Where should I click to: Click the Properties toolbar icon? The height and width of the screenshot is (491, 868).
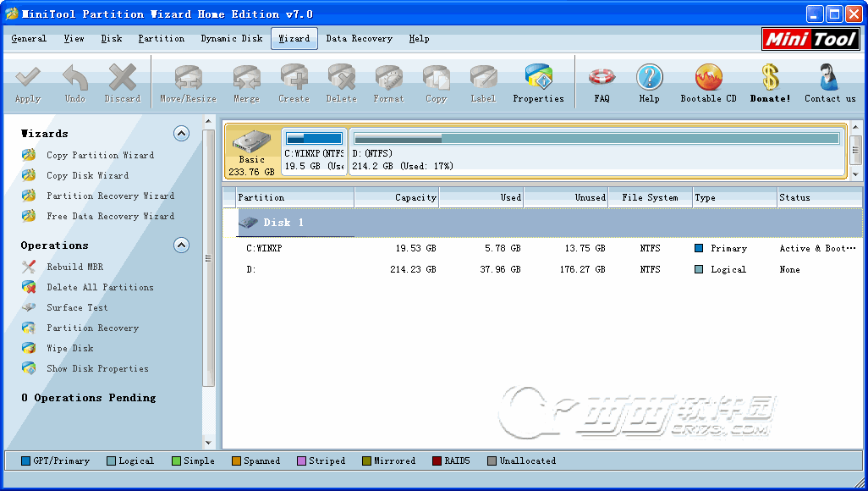tap(538, 79)
